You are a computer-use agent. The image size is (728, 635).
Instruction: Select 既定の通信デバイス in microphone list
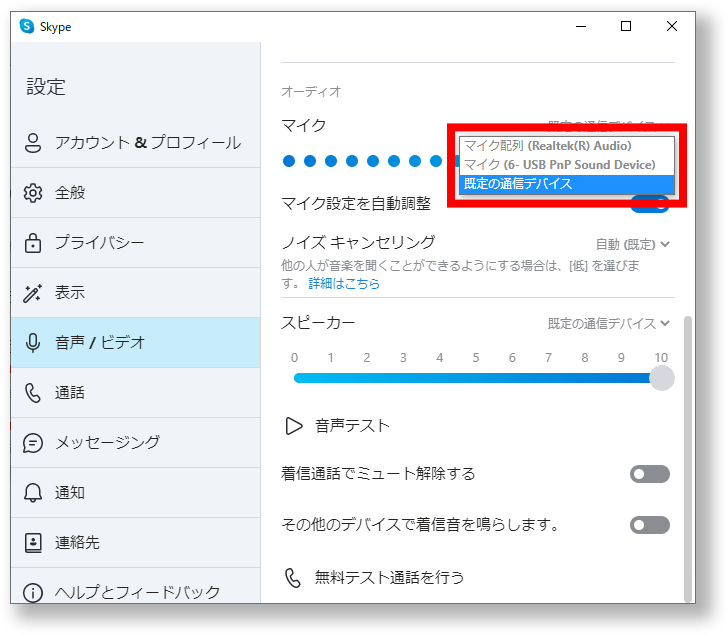pos(566,184)
